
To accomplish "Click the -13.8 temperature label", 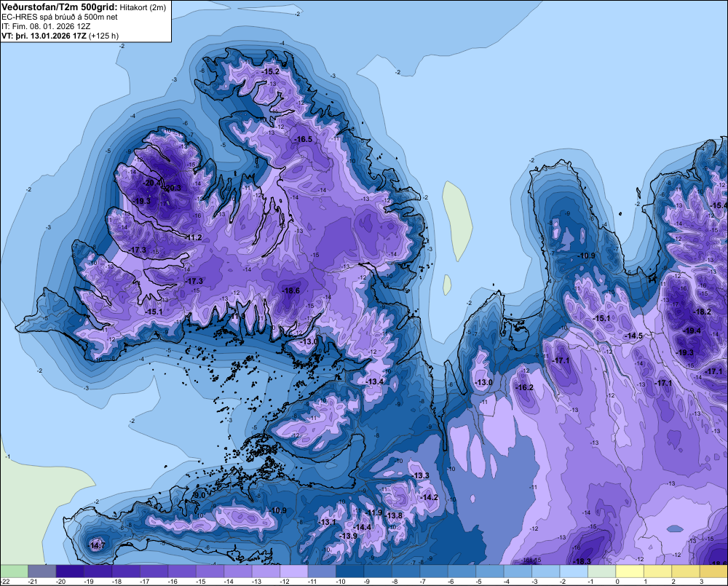I will (x=394, y=515).
